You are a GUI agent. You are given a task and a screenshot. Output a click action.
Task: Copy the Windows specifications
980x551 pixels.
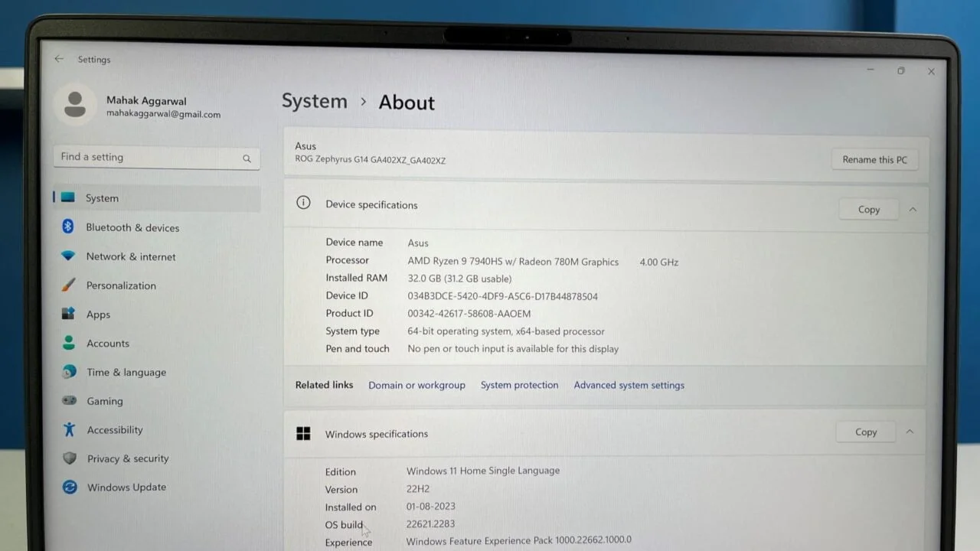point(865,432)
